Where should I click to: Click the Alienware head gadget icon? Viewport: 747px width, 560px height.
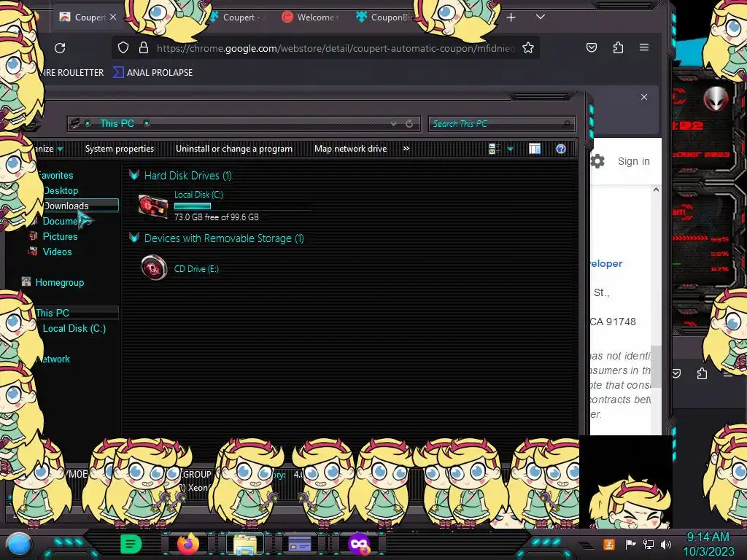(x=716, y=98)
